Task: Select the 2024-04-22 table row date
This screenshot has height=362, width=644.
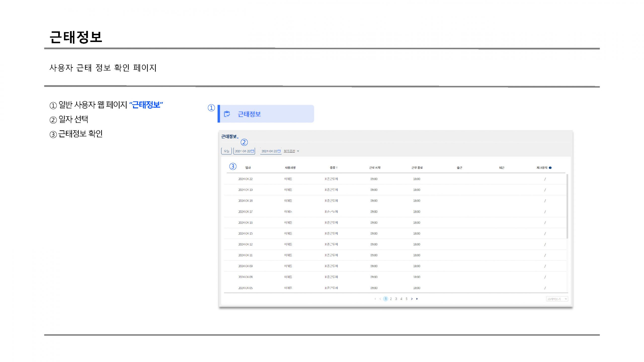Action: coord(245,179)
